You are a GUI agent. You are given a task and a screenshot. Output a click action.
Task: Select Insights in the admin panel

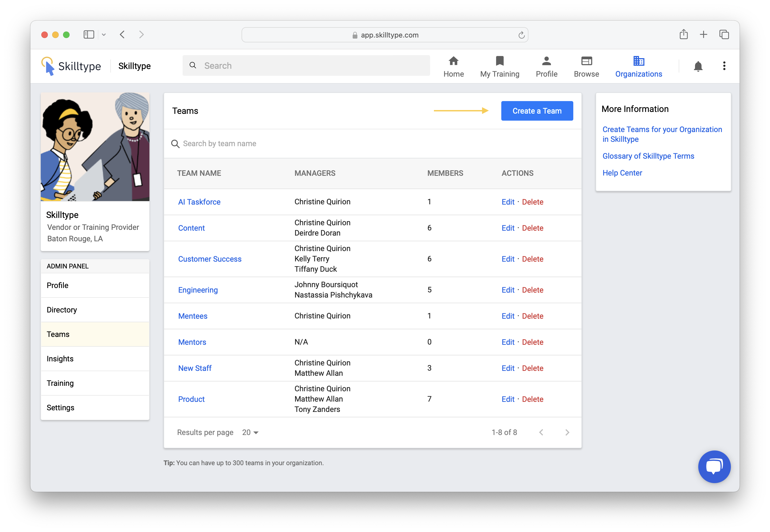point(60,359)
